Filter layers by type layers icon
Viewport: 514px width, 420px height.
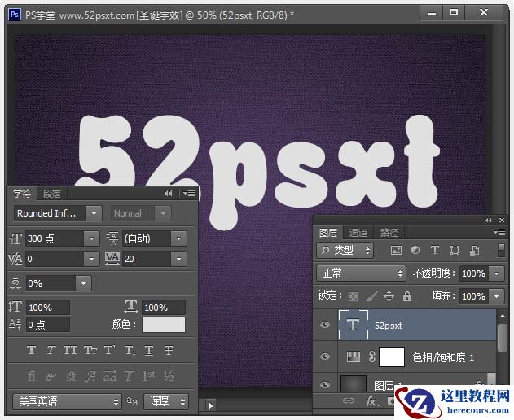pos(435,251)
